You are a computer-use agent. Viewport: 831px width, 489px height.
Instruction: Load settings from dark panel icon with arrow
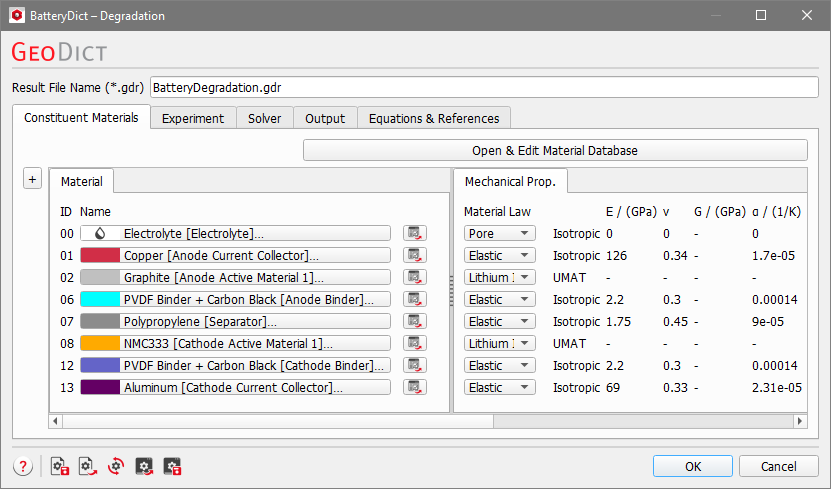click(144, 467)
